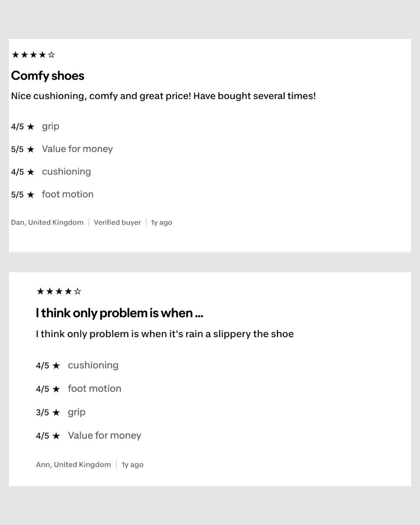This screenshot has height=525, width=420.
Task: Click the star beside Ann's 4/5 cushioning rating
Action: 56,366
